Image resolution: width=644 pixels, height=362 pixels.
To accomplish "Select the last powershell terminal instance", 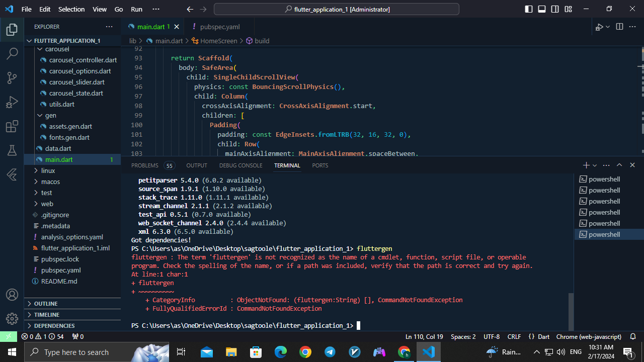I will pos(609,234).
